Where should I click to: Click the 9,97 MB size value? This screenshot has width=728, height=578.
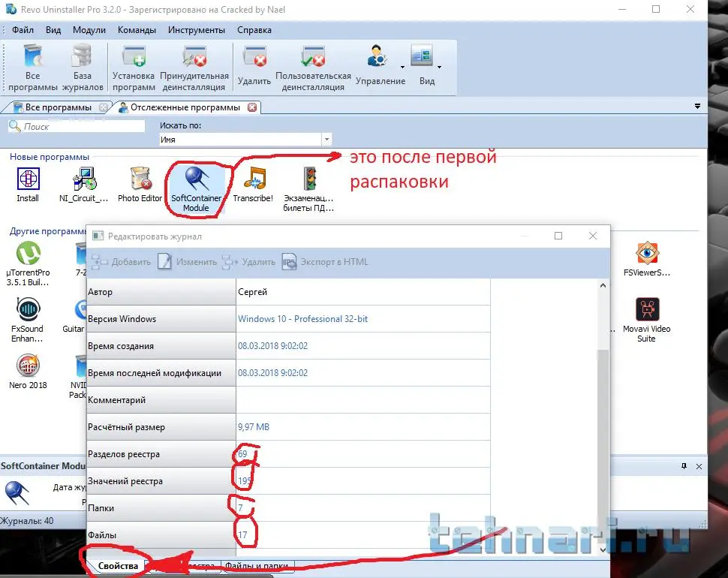click(254, 426)
